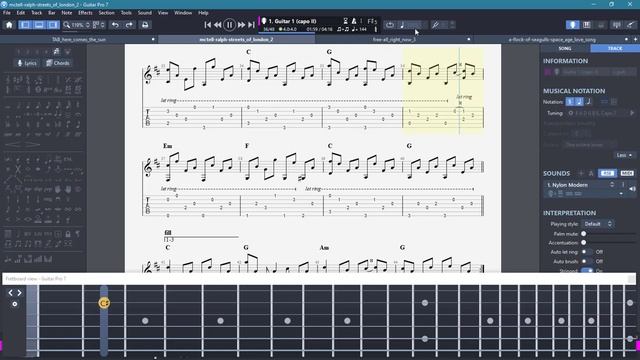Open the Tools menu
Image resolution: width=640 pixels, height=360 pixels.
[x=126, y=13]
